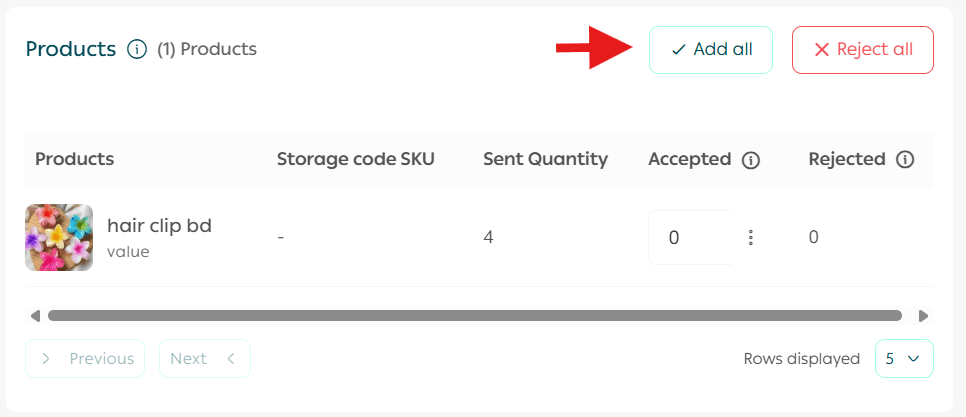This screenshot has height=417, width=966.
Task: Click the right arrow of horizontal scrollbar
Action: tap(923, 316)
